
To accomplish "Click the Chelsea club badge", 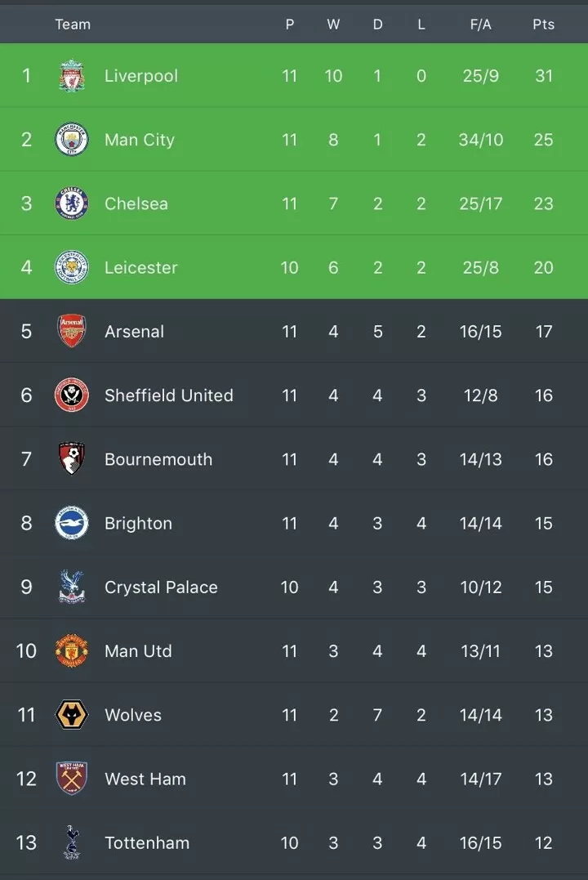I will (x=72, y=203).
